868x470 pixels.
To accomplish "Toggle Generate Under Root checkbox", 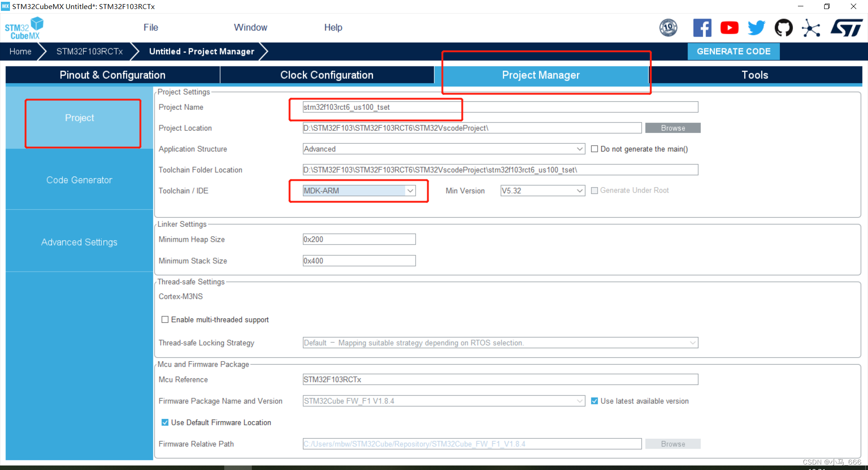I will coord(594,191).
